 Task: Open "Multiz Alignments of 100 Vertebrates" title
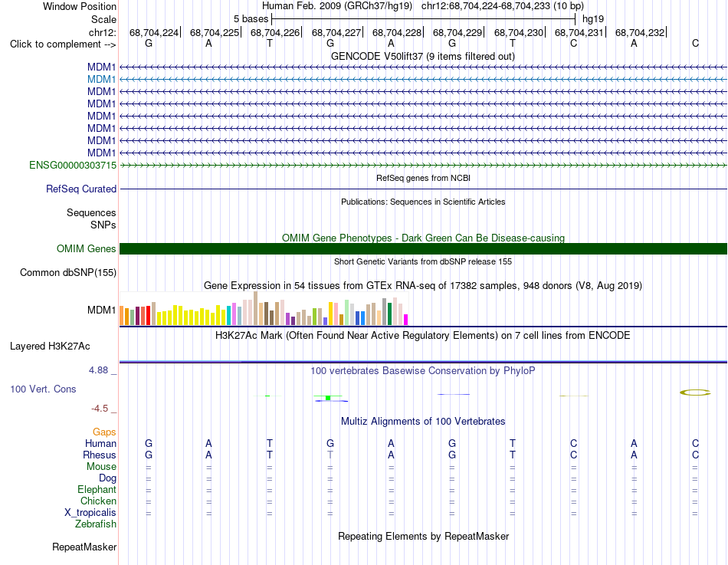click(423, 422)
